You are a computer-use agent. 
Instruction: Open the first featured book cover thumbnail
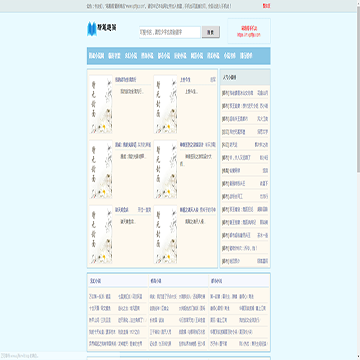click(100, 104)
